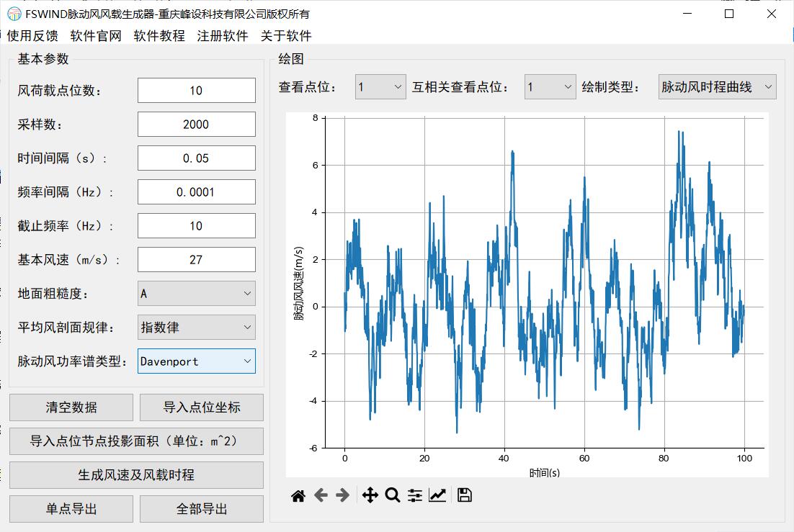Go back to previous plot view
The width and height of the screenshot is (794, 532).
pyautogui.click(x=321, y=495)
